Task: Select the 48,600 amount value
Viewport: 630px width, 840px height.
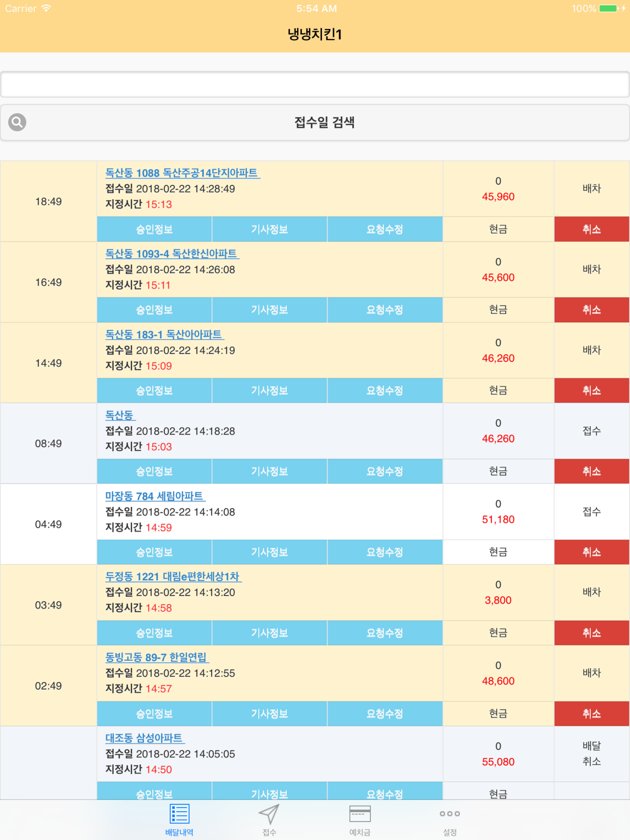Action: (x=498, y=681)
